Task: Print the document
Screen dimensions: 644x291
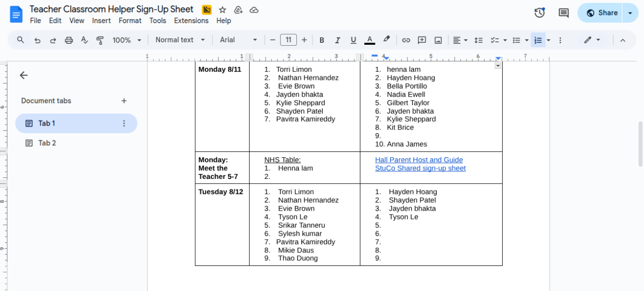Action: click(69, 40)
